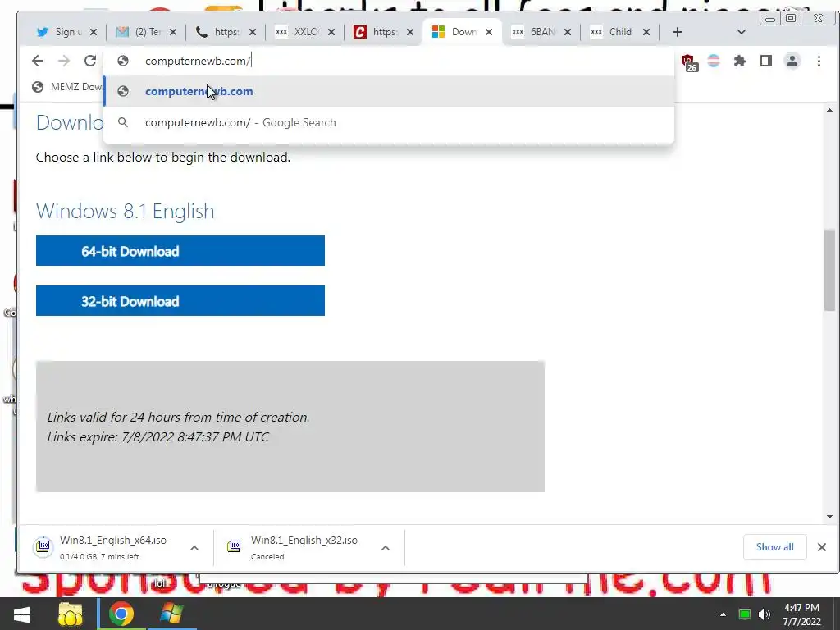Click the striped extension icon next to uBlock
Viewport: 840px width, 630px height.
click(714, 61)
